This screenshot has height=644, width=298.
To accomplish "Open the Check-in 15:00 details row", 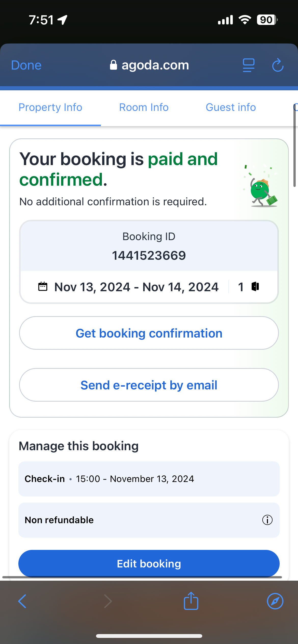I will [149, 479].
